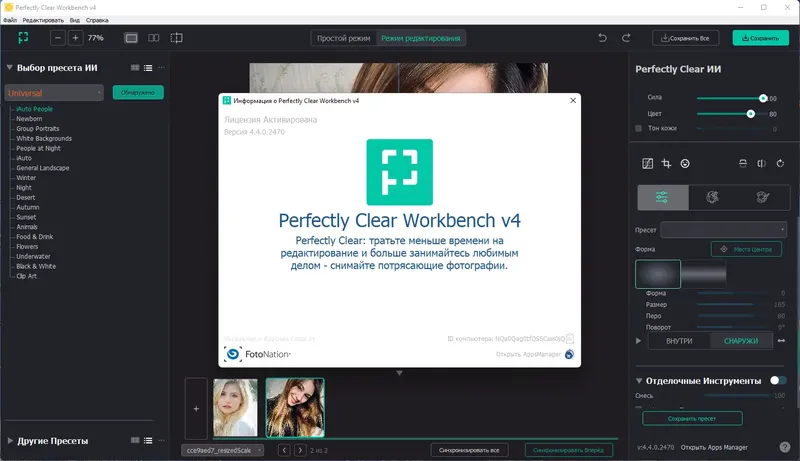This screenshot has width=800, height=461.
Task: Open more options for Other Presets
Action: pos(162,440)
